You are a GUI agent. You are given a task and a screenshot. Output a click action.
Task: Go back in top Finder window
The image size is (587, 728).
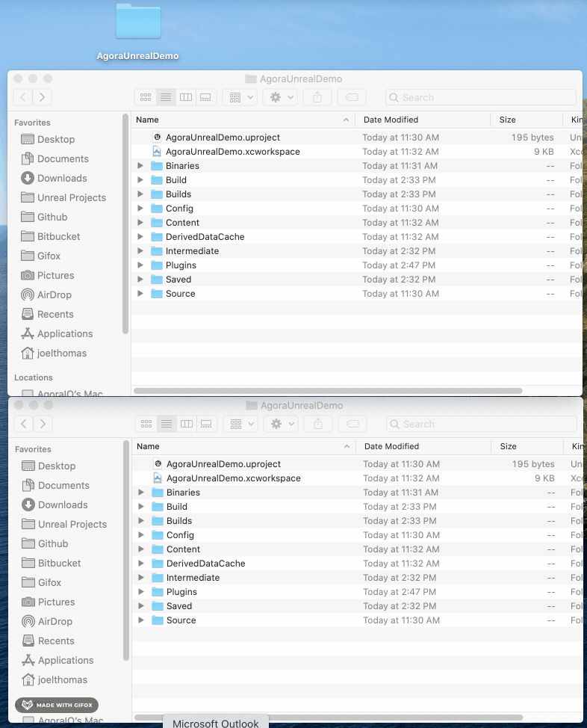click(x=23, y=97)
